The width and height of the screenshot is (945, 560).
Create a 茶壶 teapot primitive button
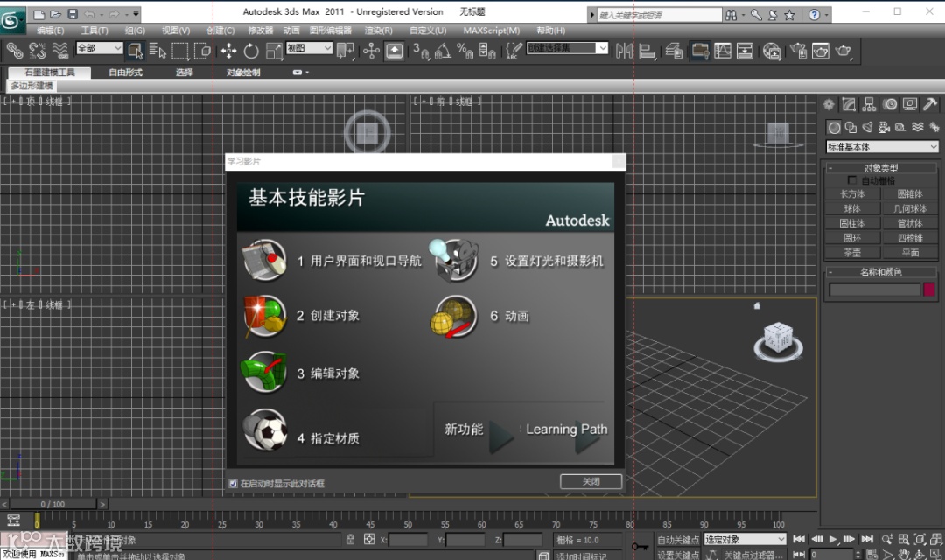852,253
